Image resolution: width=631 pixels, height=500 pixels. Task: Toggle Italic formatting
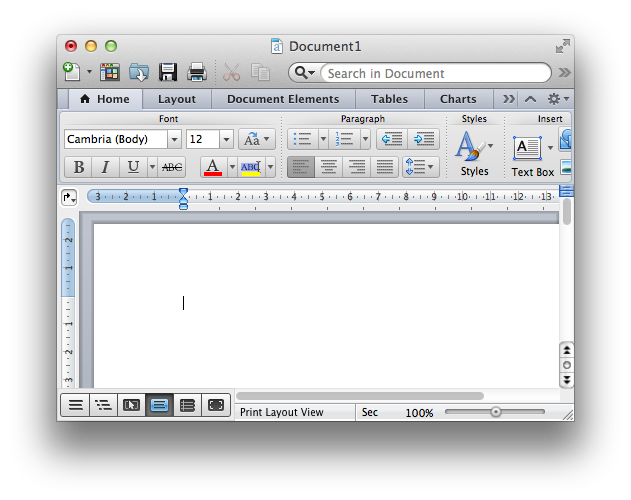pyautogui.click(x=105, y=167)
